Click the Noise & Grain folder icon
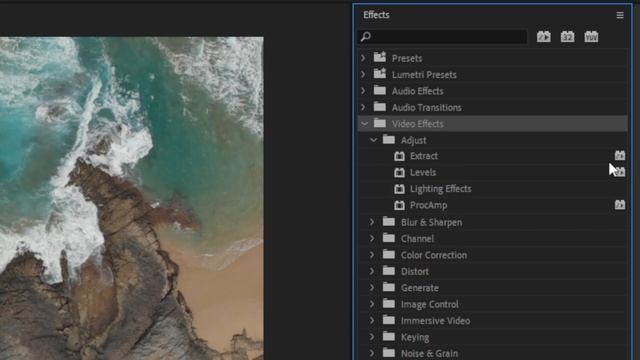 click(x=389, y=353)
